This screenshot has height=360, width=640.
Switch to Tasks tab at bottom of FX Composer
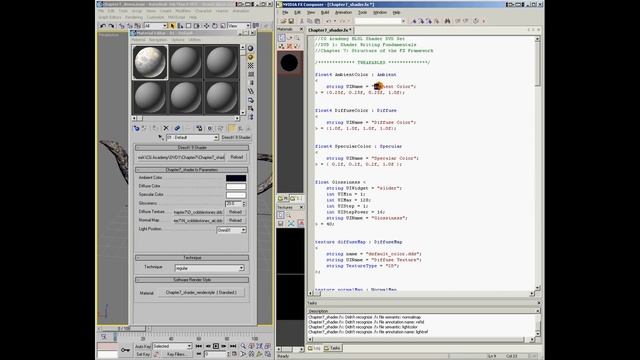coord(333,348)
